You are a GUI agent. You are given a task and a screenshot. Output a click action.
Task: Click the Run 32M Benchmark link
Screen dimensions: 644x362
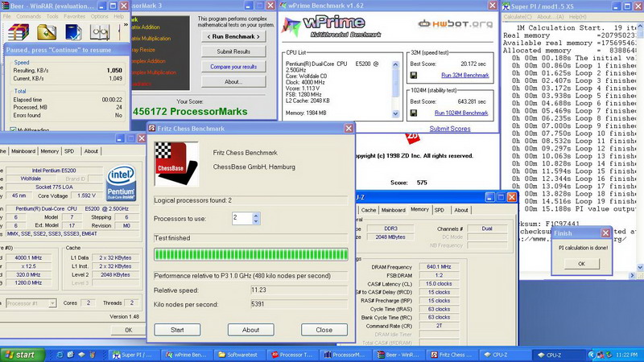(x=465, y=75)
